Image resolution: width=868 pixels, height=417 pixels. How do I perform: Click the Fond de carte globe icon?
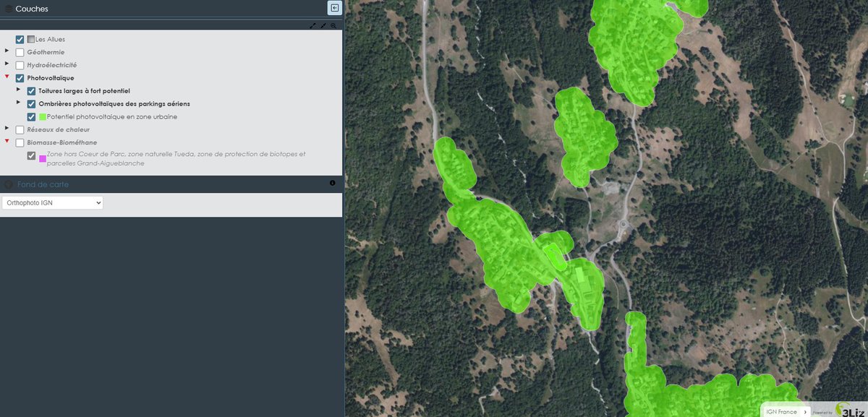[9, 184]
